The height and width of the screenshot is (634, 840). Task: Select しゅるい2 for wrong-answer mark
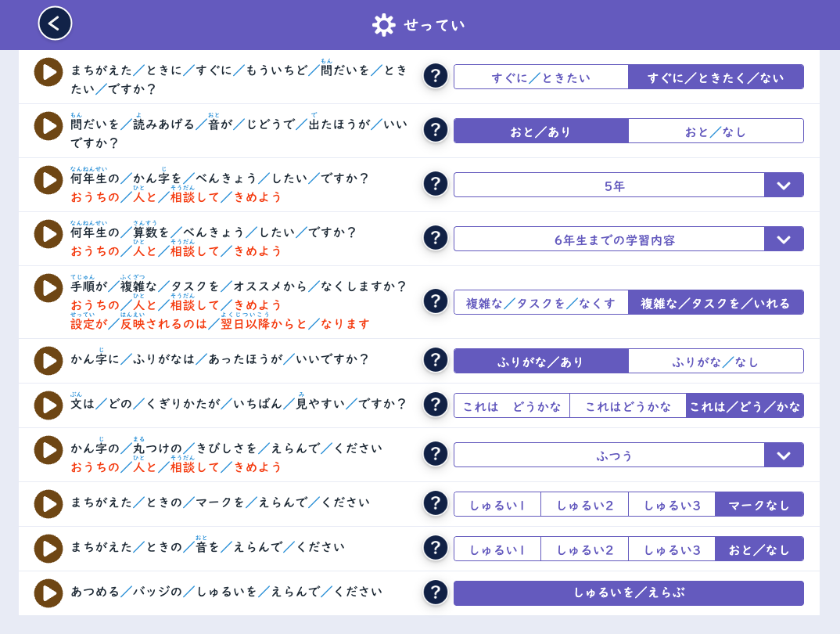(x=584, y=504)
